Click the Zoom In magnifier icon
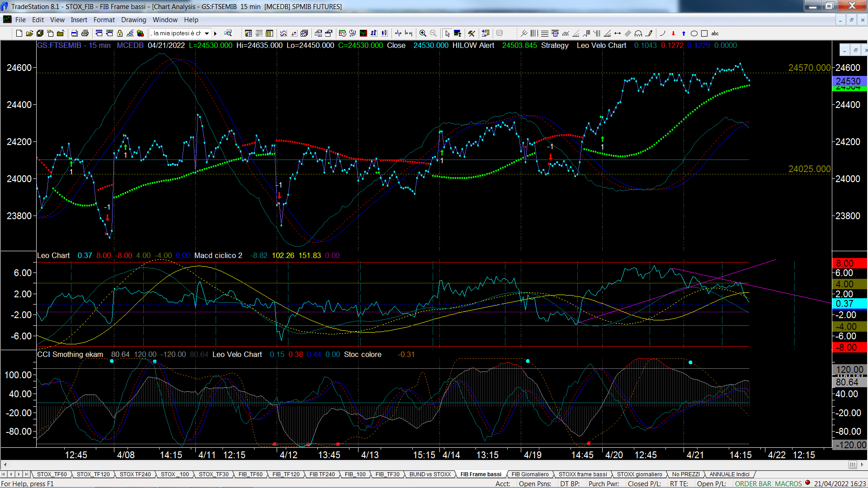The width and height of the screenshot is (868, 488). coord(423,33)
